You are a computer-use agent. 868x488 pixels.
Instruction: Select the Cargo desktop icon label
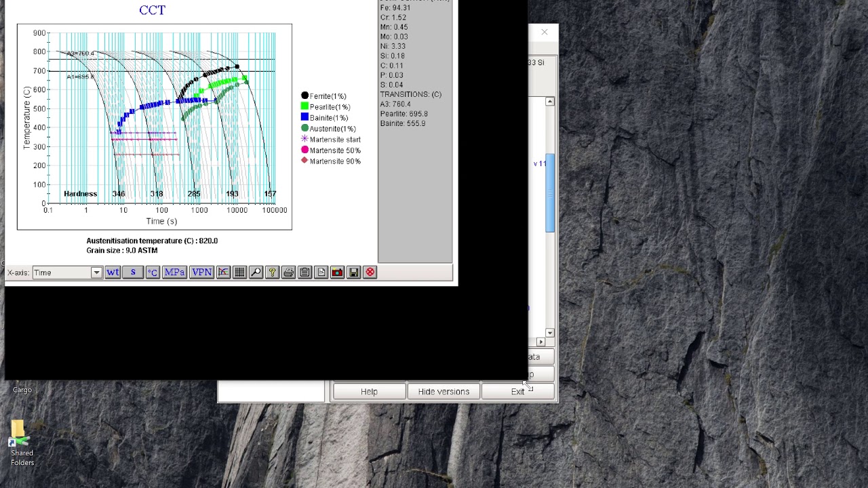[22, 390]
